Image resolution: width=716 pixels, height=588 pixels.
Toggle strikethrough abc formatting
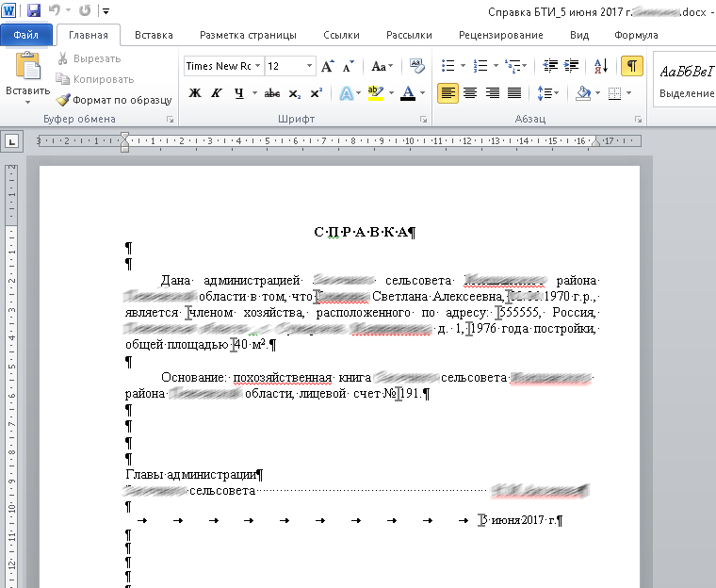[272, 93]
